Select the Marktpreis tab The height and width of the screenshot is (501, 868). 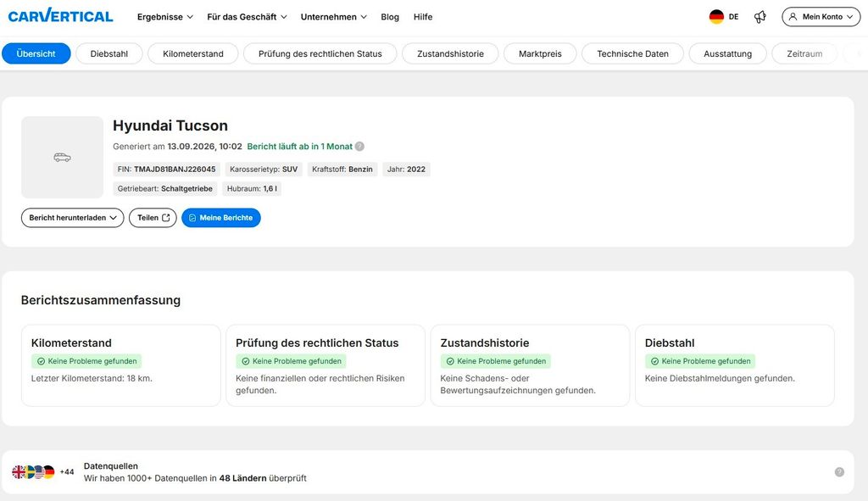[x=540, y=53]
